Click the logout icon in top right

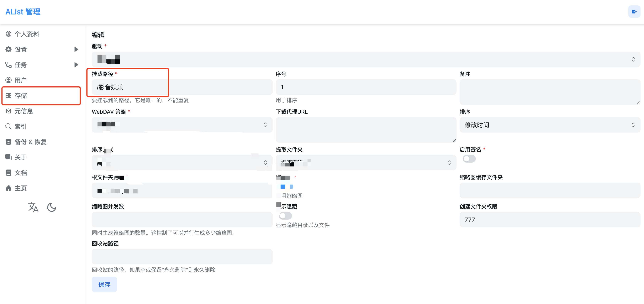(634, 11)
